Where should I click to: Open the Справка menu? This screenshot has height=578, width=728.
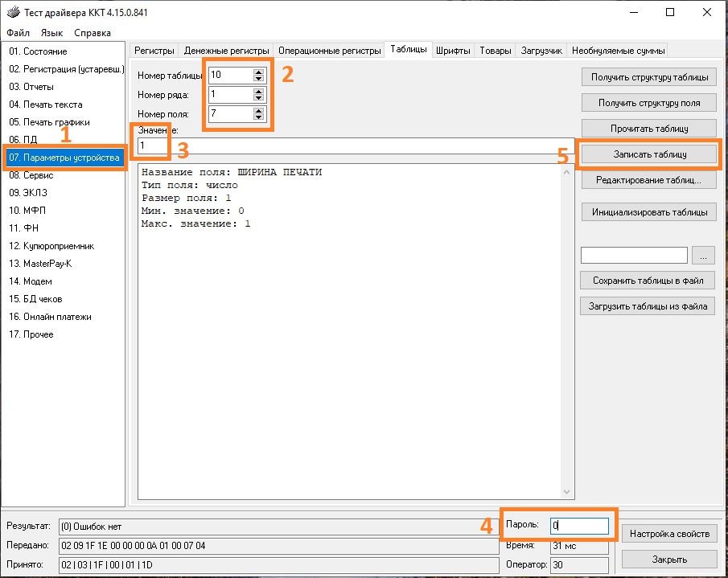(93, 33)
